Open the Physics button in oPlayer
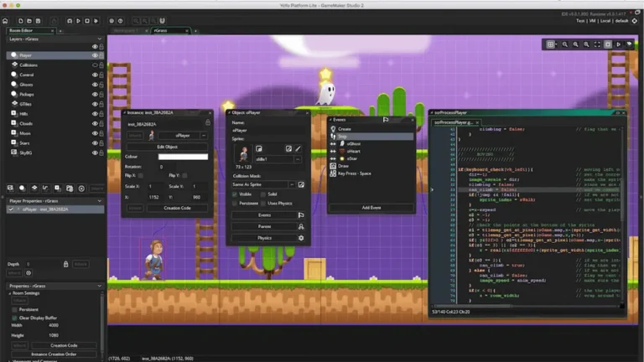 (x=264, y=238)
